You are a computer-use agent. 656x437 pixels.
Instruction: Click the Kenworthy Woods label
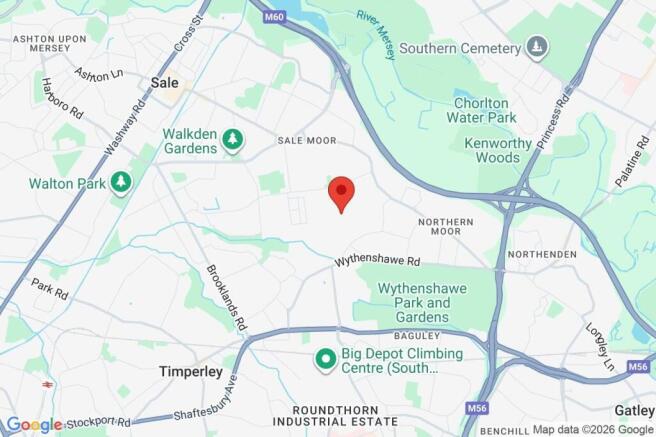(498, 151)
